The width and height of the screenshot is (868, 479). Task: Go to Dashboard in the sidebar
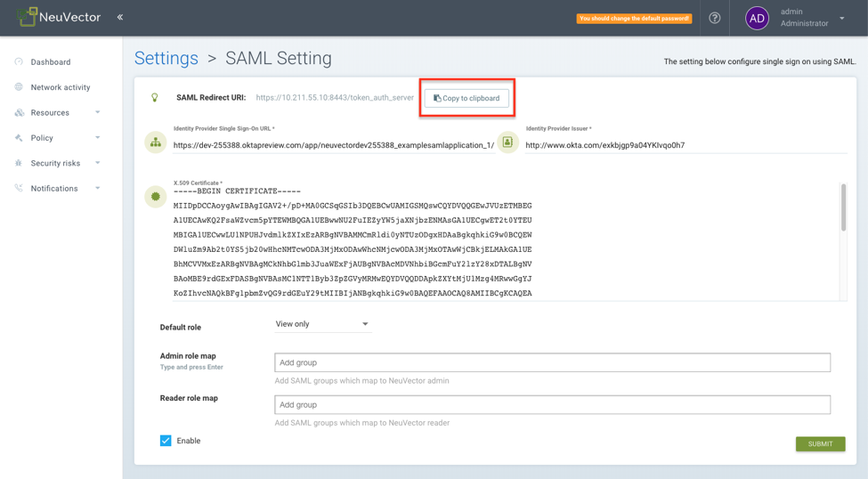tap(51, 62)
